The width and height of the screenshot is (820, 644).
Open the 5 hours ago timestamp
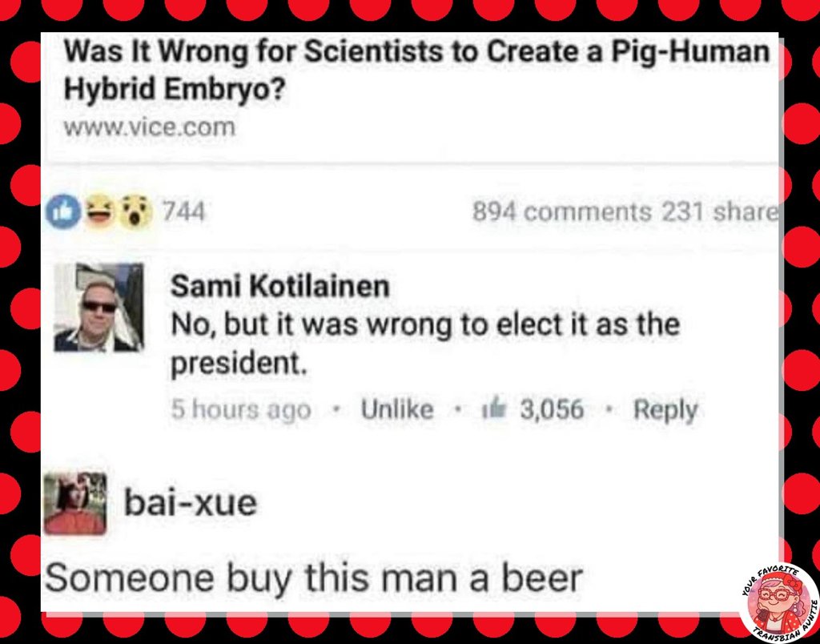tap(241, 409)
